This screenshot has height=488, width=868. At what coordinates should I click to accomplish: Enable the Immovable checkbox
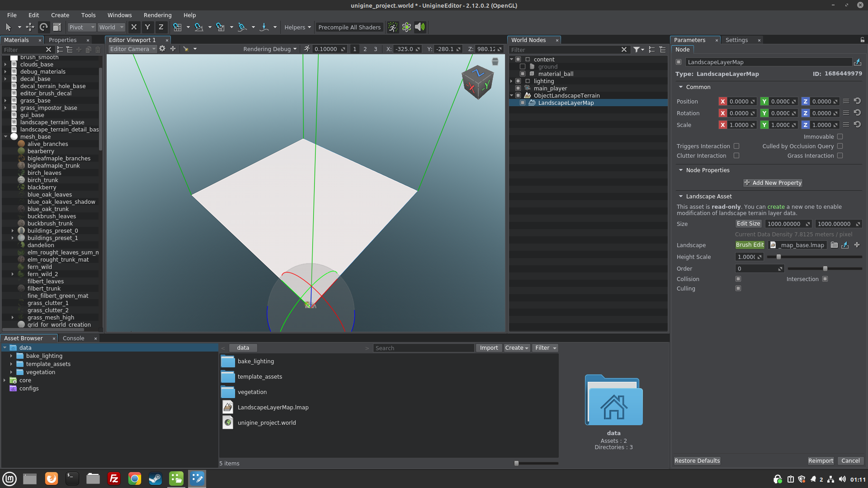840,136
